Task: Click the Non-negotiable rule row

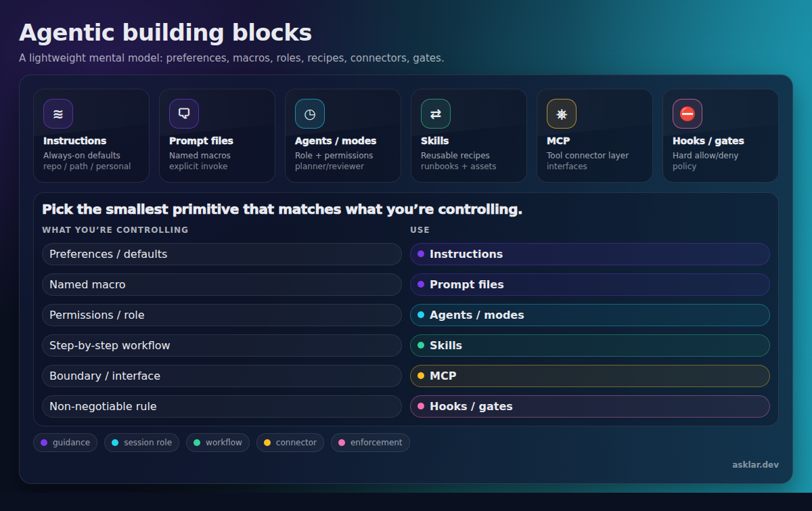Action: [x=222, y=406]
